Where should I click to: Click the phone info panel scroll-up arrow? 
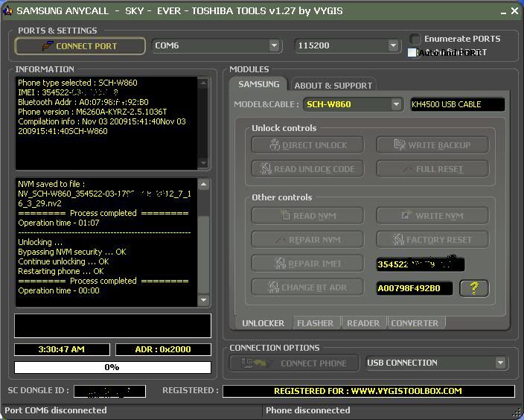click(203, 83)
